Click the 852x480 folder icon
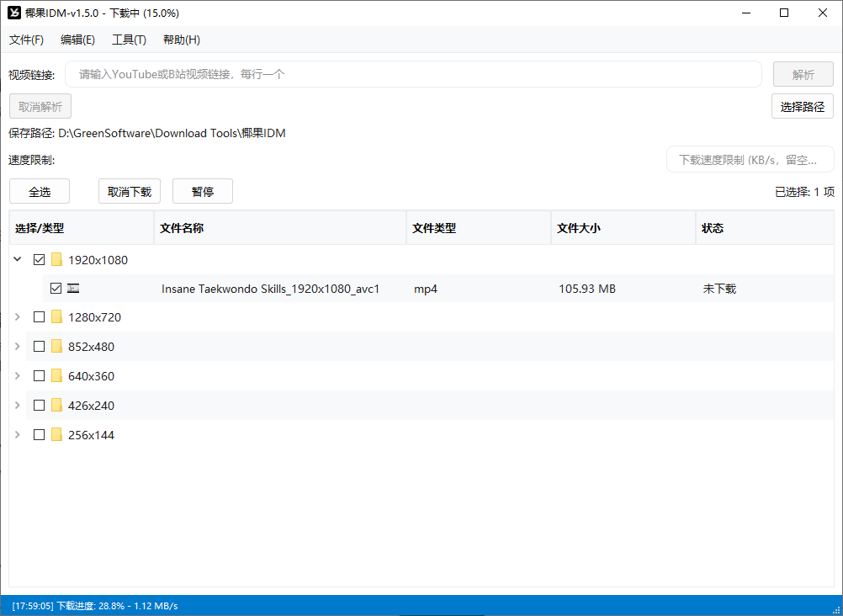Screen dimensions: 843x616 57,347
